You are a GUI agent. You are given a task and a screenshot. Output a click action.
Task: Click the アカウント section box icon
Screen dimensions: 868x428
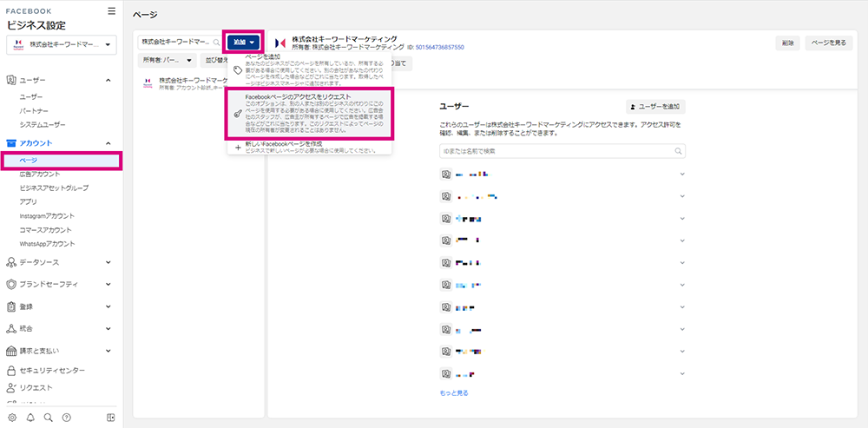point(11,143)
